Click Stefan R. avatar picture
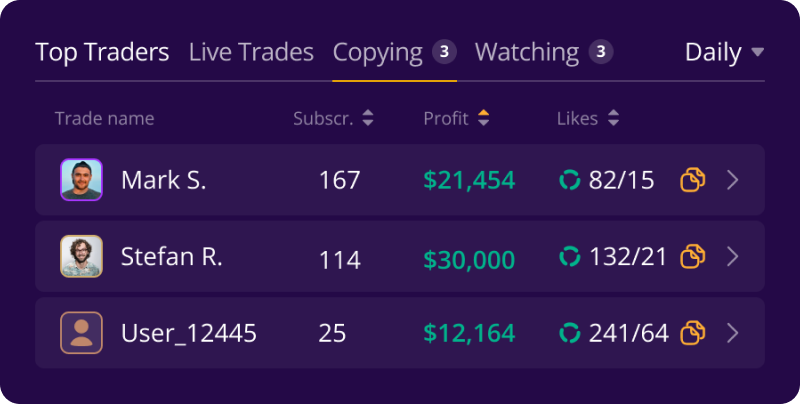This screenshot has height=404, width=800. [x=82, y=256]
